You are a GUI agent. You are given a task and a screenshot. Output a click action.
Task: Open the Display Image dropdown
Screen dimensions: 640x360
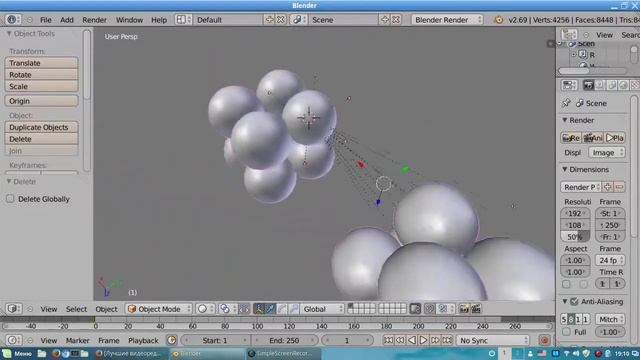tap(607, 153)
